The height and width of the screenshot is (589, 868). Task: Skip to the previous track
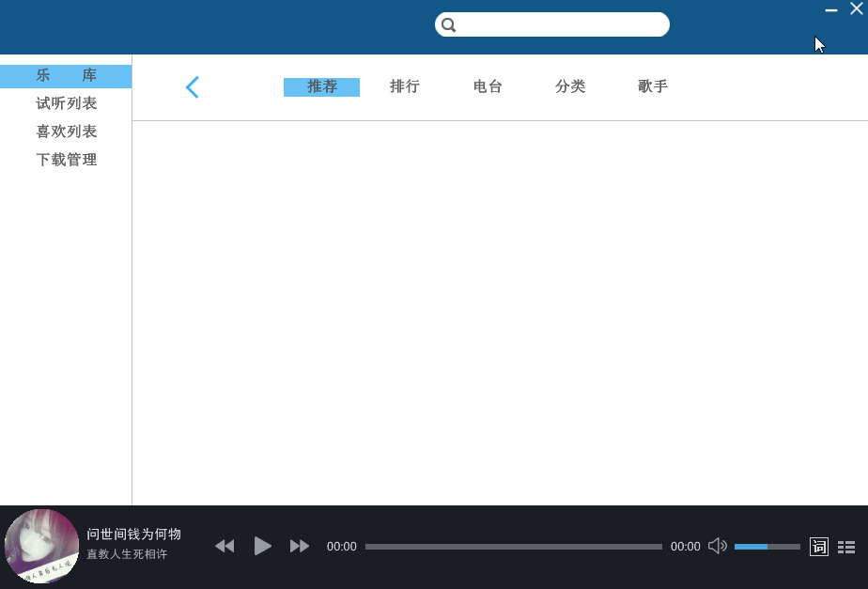[x=225, y=546]
